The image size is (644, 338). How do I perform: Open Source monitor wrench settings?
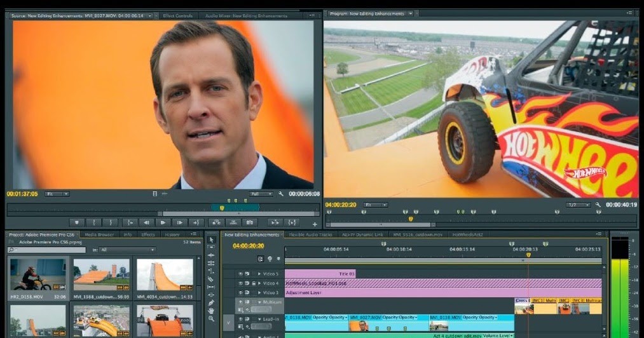pos(281,193)
